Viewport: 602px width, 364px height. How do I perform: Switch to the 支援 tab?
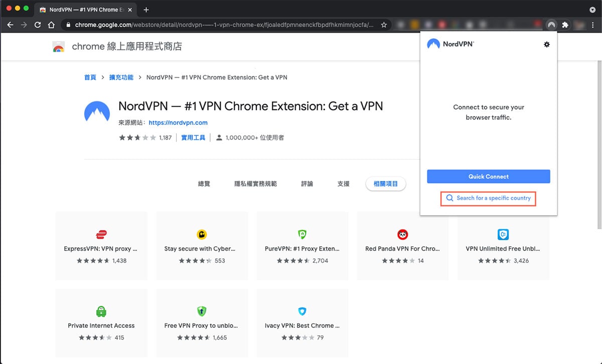(344, 184)
